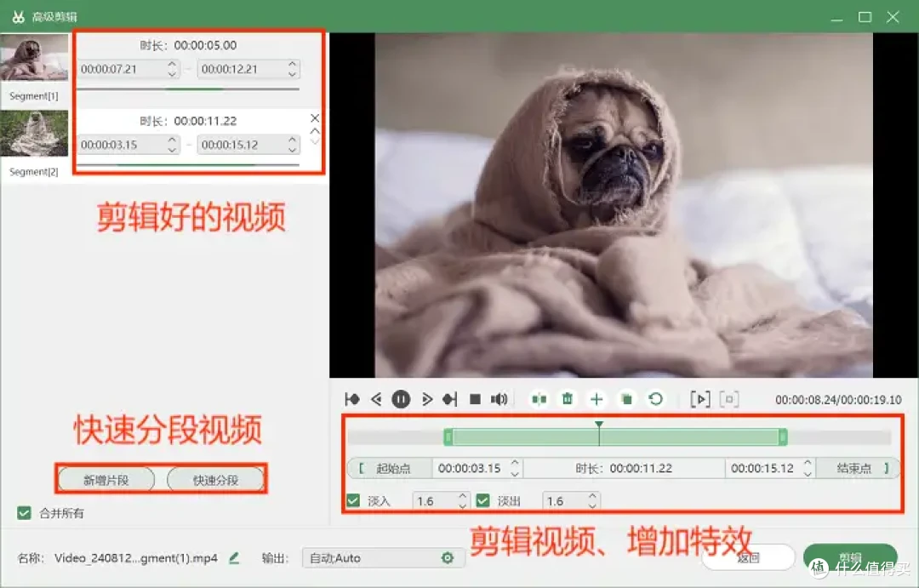
Task: Click the app logo in title bar
Action: (x=18, y=16)
